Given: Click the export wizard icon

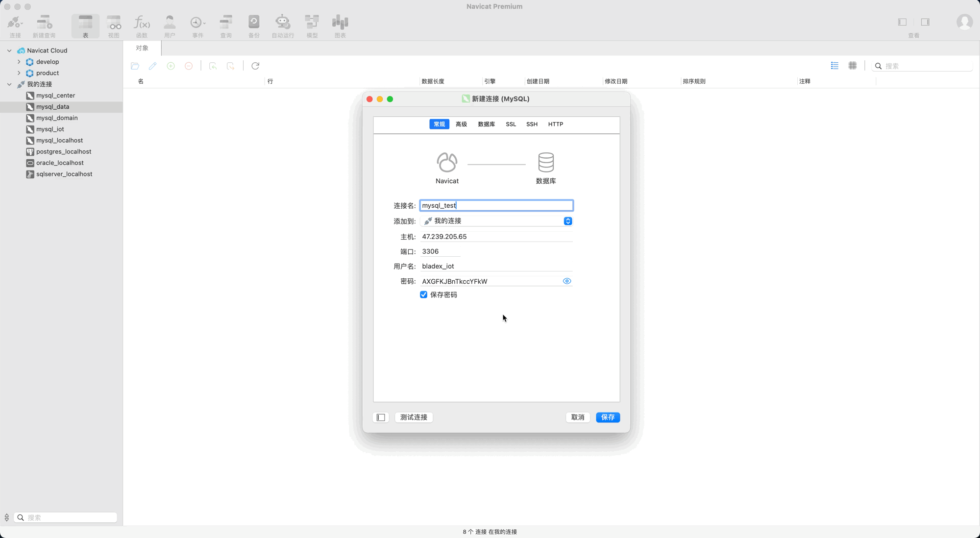Looking at the screenshot, I should pos(230,66).
